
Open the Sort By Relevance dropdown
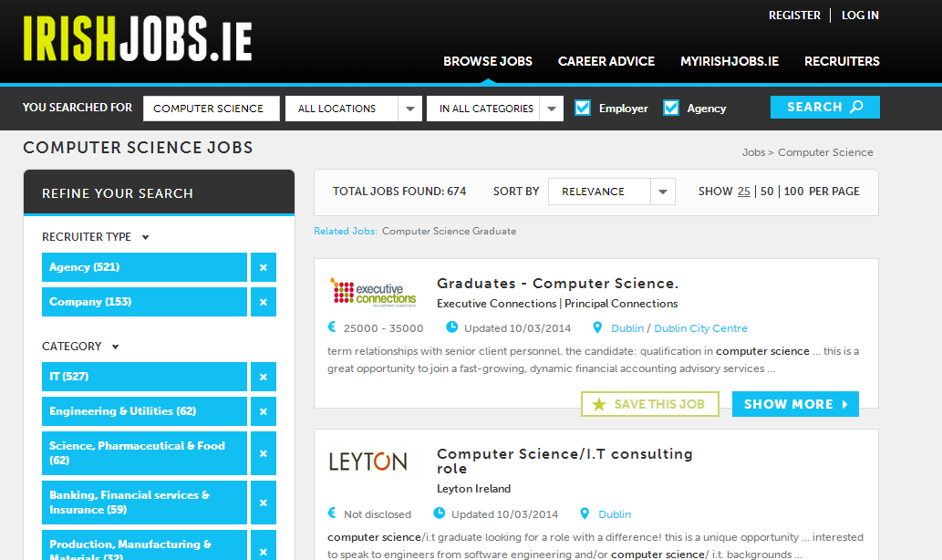point(612,192)
